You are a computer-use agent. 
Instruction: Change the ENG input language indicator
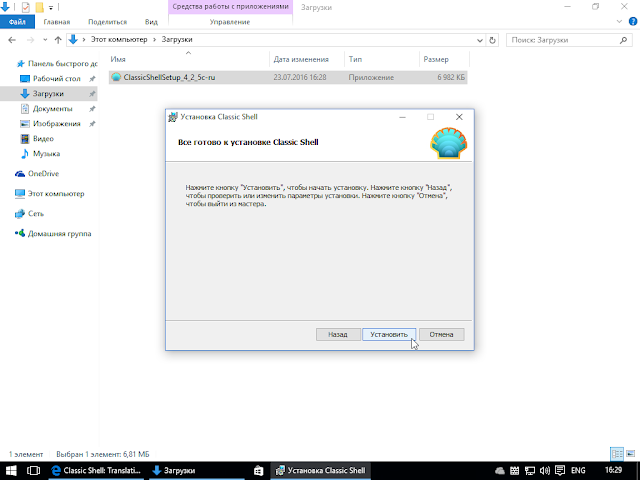coord(578,471)
